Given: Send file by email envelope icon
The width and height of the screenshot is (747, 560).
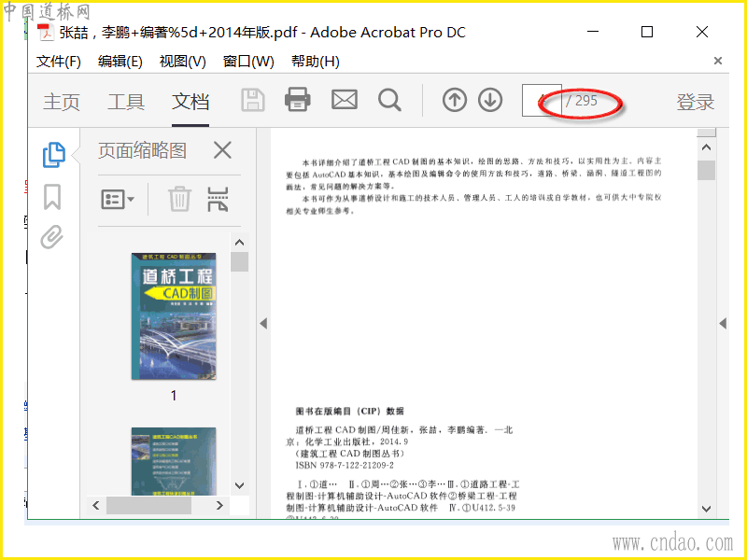Looking at the screenshot, I should (345, 100).
